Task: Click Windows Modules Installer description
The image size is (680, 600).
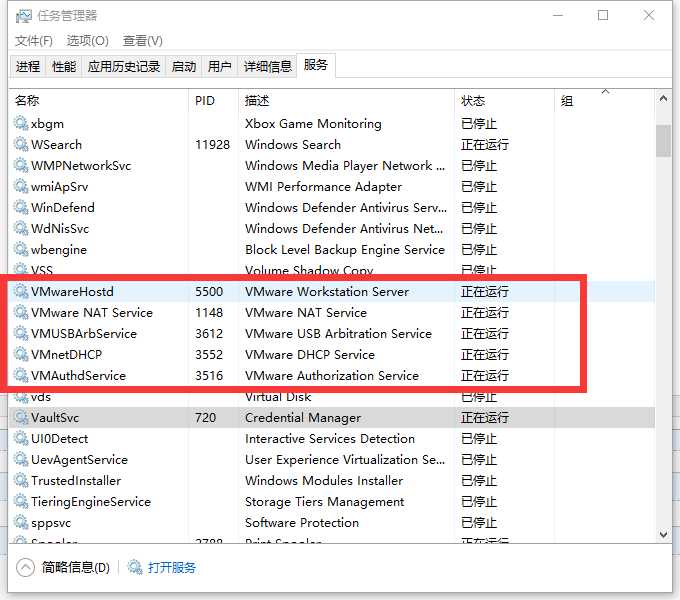Action: point(324,480)
